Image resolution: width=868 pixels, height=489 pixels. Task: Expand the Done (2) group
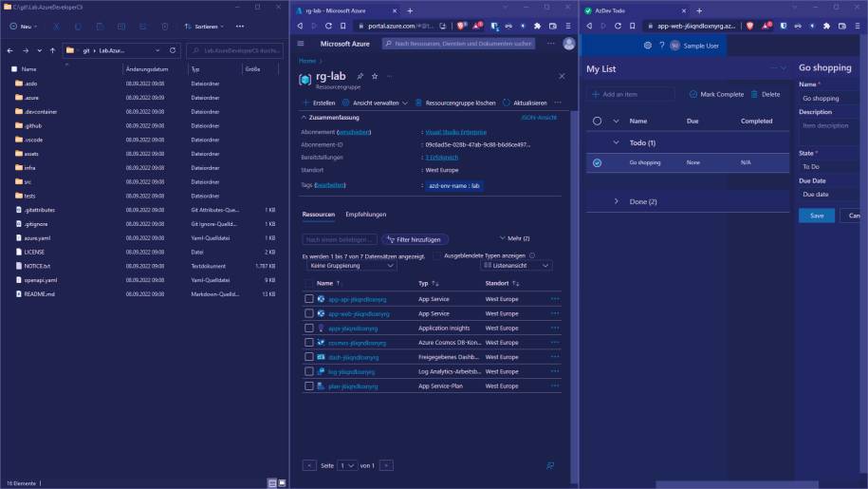tap(616, 201)
